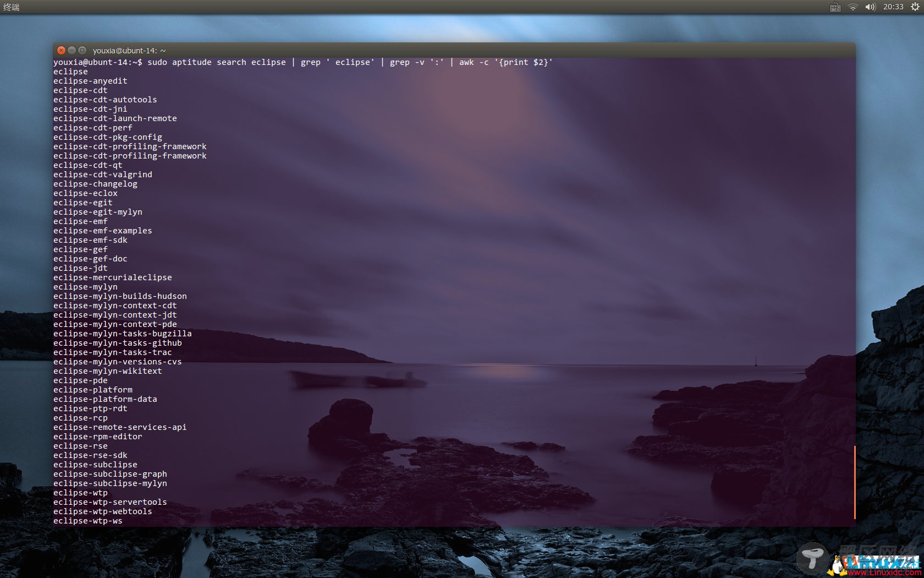This screenshot has width=924, height=578.
Task: Click the output line eclipse-wtp-ws
Action: coord(88,521)
